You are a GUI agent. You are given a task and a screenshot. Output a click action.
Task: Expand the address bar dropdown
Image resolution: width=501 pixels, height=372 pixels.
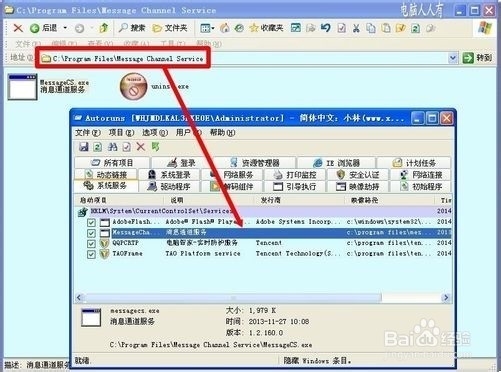click(452, 58)
